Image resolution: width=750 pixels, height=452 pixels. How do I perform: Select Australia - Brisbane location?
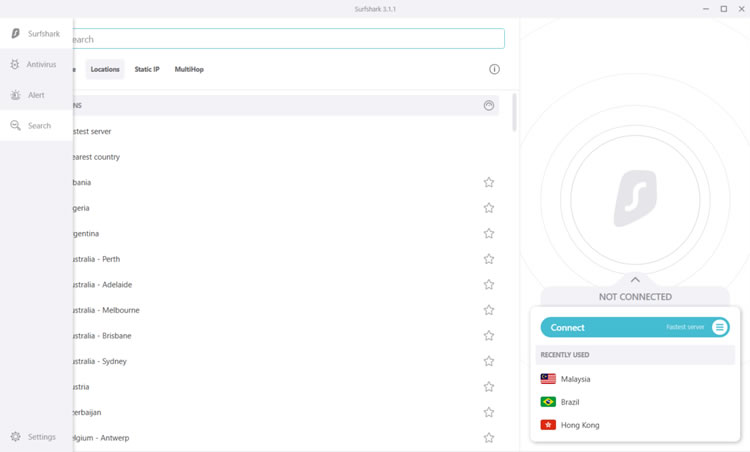pos(286,335)
